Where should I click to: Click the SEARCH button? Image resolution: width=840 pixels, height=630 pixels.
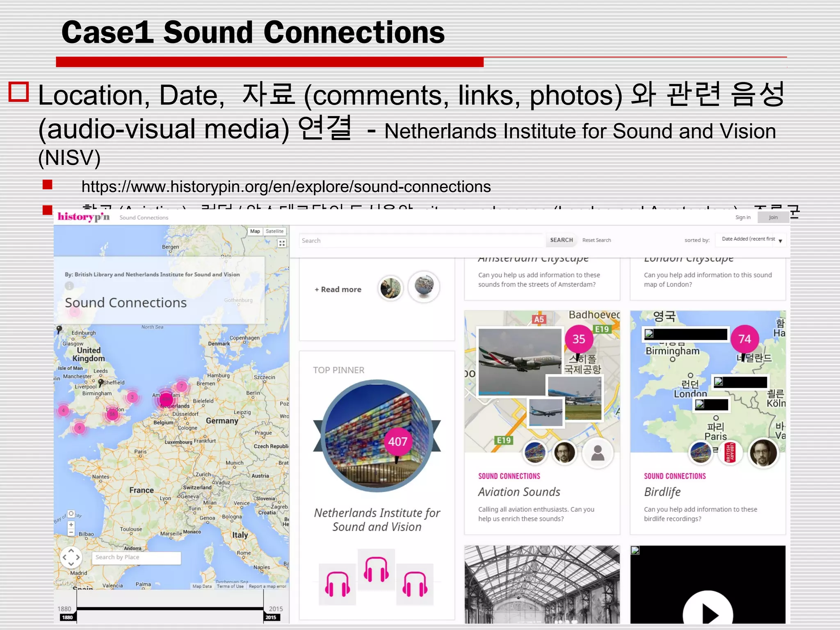click(x=562, y=240)
